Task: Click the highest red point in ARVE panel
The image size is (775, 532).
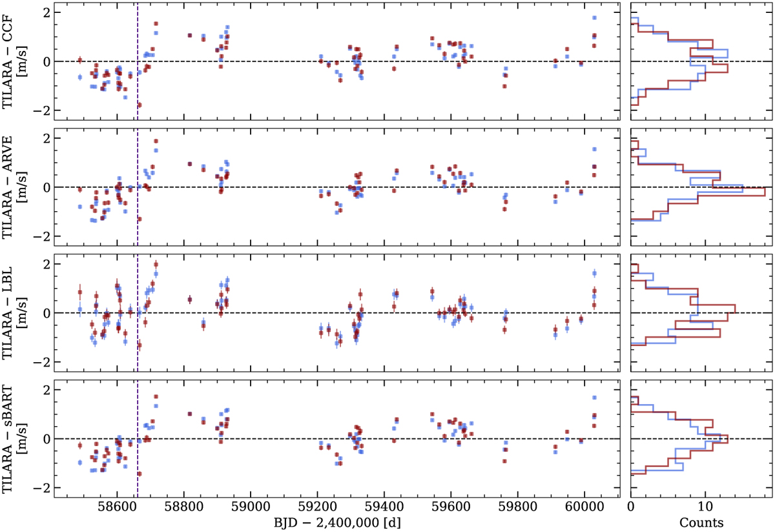Action: pos(156,141)
